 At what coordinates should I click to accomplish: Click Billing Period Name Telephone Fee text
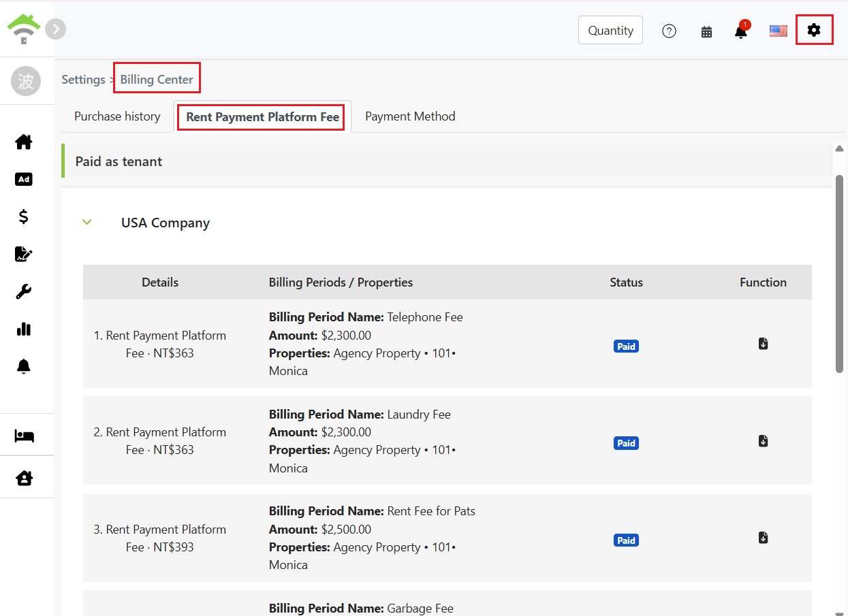tap(366, 317)
